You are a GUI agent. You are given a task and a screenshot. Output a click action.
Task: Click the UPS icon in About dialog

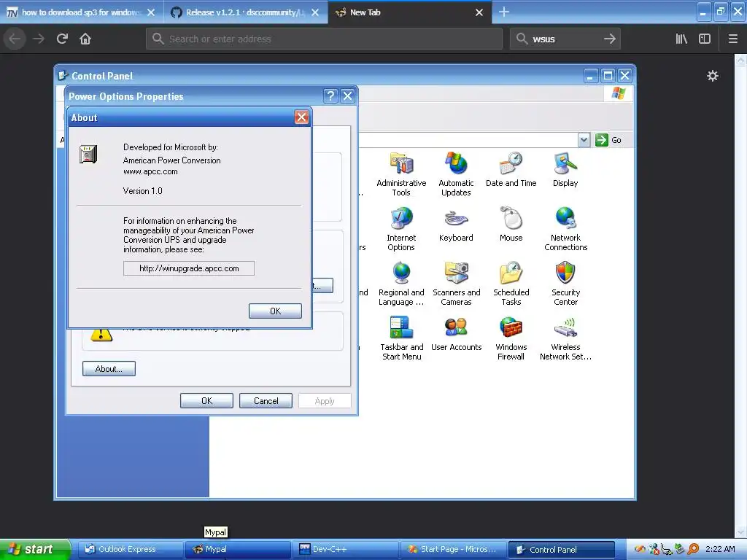88,155
